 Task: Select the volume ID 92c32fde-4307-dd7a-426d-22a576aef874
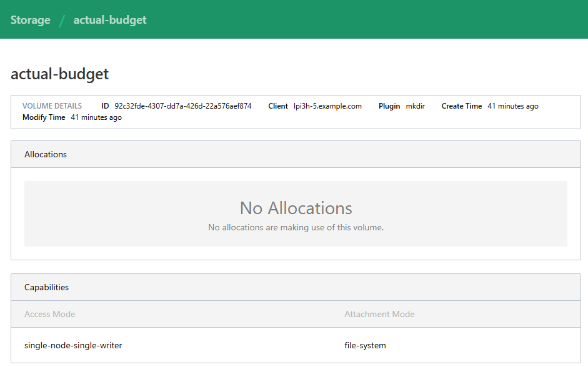click(x=183, y=106)
